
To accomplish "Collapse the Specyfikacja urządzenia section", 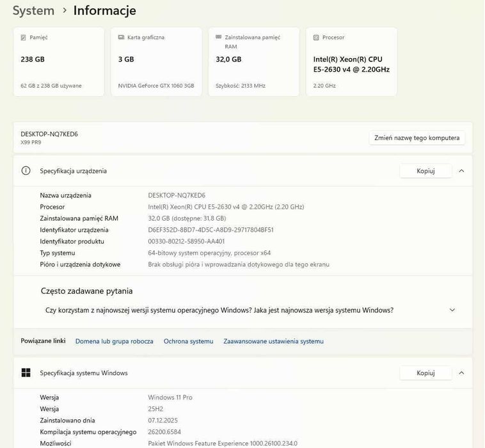I will coord(461,171).
